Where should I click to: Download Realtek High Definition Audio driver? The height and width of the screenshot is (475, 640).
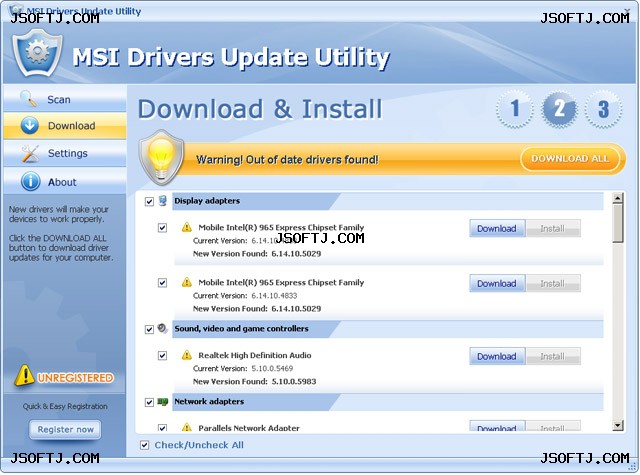(x=497, y=356)
